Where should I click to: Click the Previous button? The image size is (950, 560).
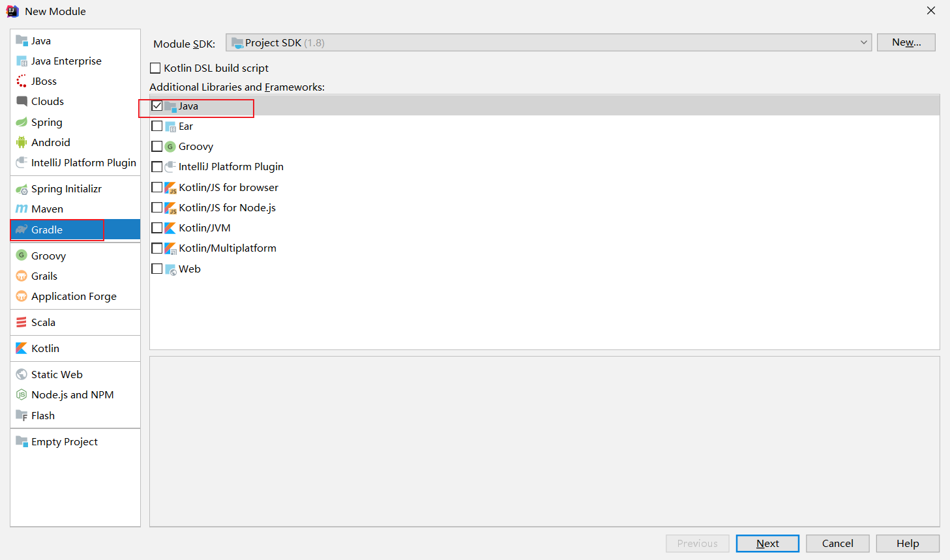point(698,544)
